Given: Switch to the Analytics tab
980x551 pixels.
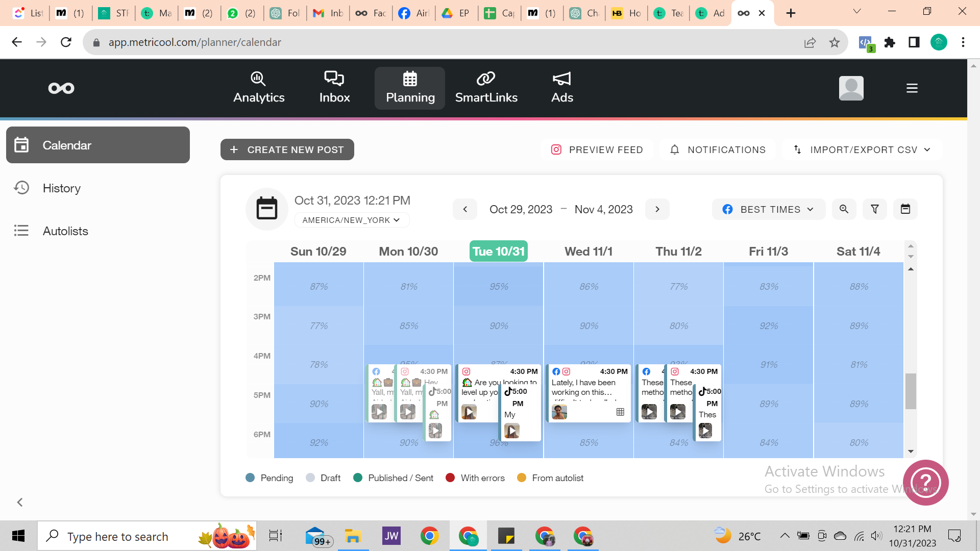Looking at the screenshot, I should 259,88.
